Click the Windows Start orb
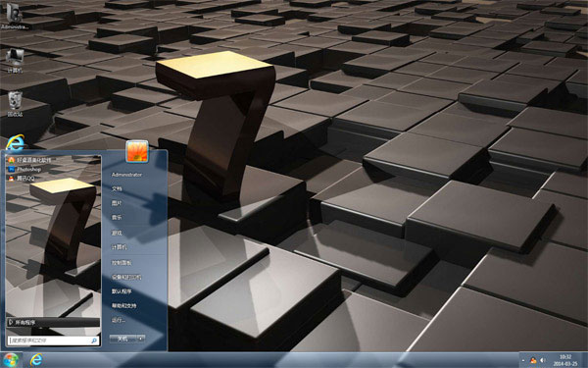The image size is (588, 368). pos(11,360)
